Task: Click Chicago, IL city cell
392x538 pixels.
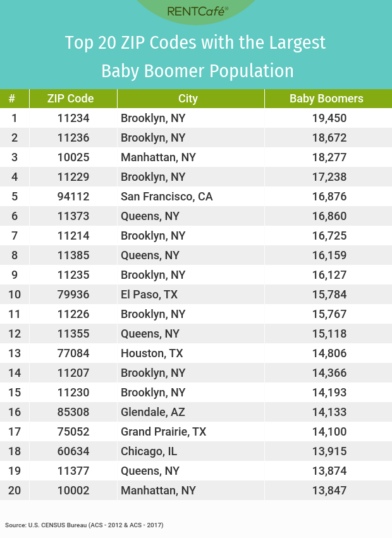Action: [149, 451]
